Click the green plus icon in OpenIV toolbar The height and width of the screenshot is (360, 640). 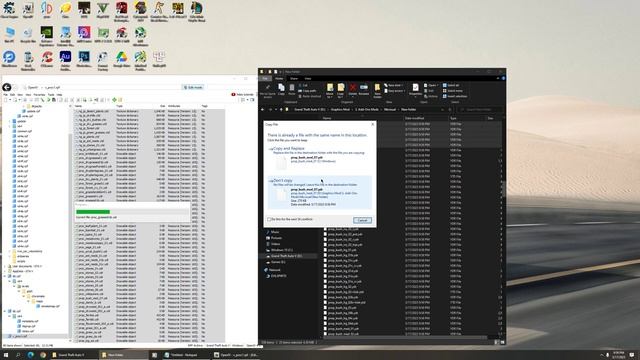(x=115, y=100)
